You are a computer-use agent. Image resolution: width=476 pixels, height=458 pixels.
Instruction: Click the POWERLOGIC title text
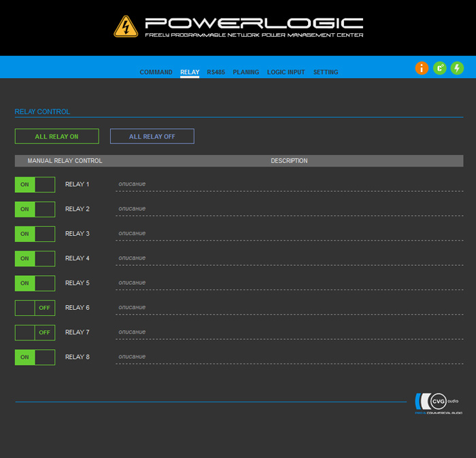[x=254, y=23]
